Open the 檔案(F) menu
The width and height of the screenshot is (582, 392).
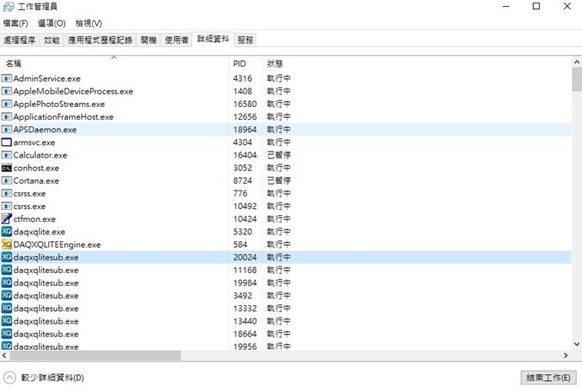(15, 24)
